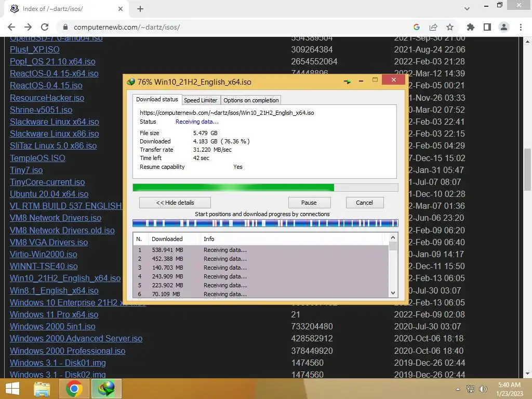
Task: Go forward in Chrome
Action: [28, 27]
